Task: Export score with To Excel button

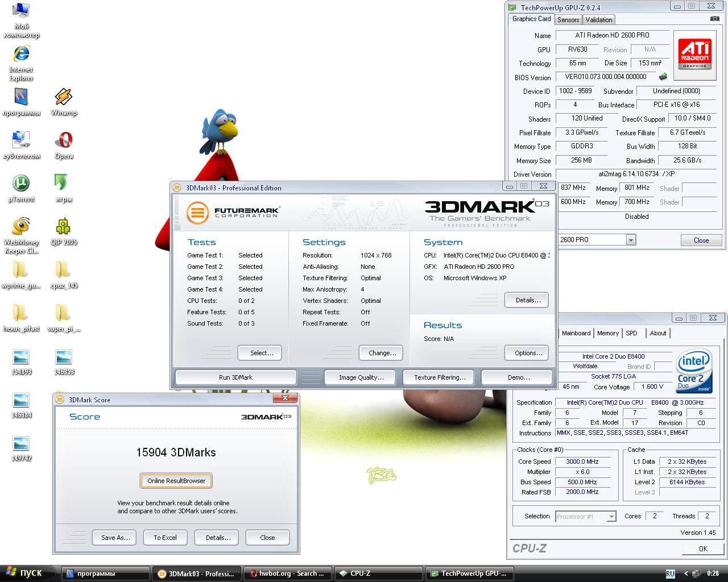Action: click(x=165, y=538)
